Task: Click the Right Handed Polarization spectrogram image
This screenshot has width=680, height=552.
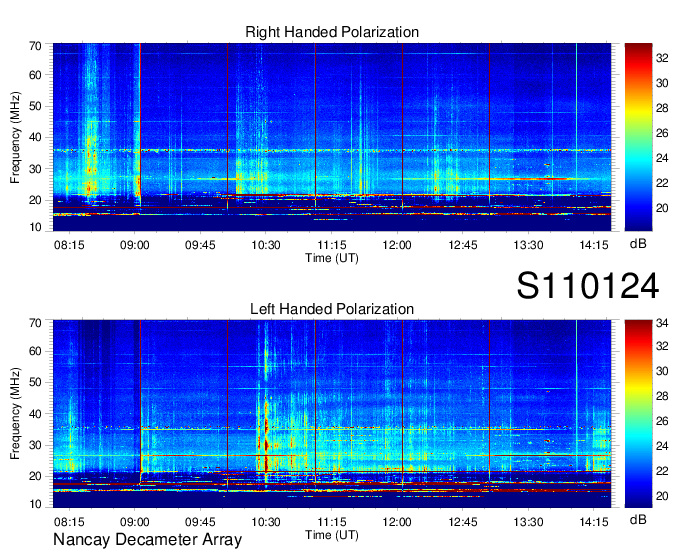Action: coord(332,137)
